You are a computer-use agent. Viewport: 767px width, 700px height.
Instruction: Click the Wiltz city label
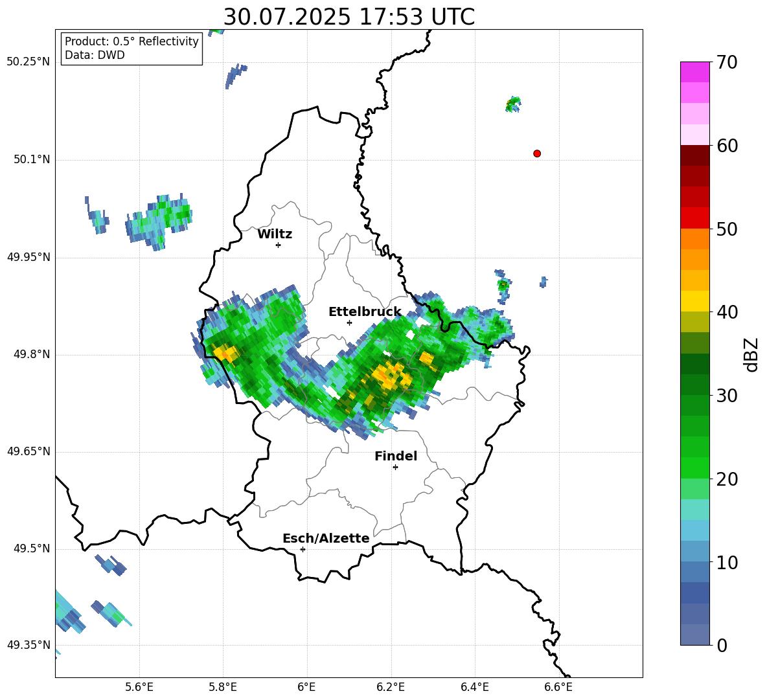pyautogui.click(x=275, y=234)
